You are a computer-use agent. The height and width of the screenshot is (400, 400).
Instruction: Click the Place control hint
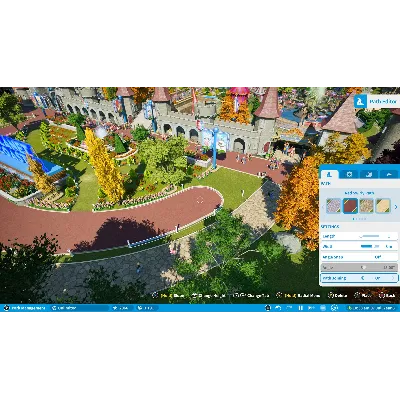point(363,296)
